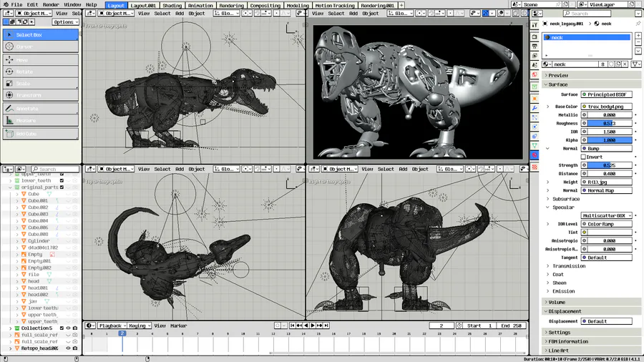Image resolution: width=644 pixels, height=362 pixels.
Task: Expand the Subsurface section
Action: 565,199
